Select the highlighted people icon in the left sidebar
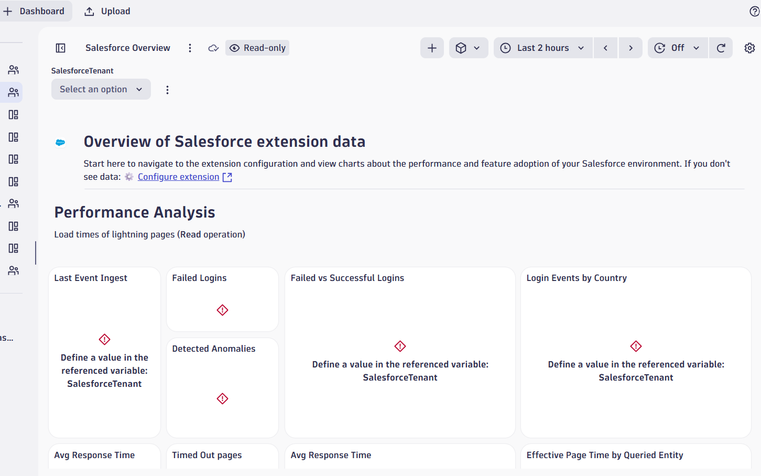Viewport: 761px width, 476px height. pos(13,92)
